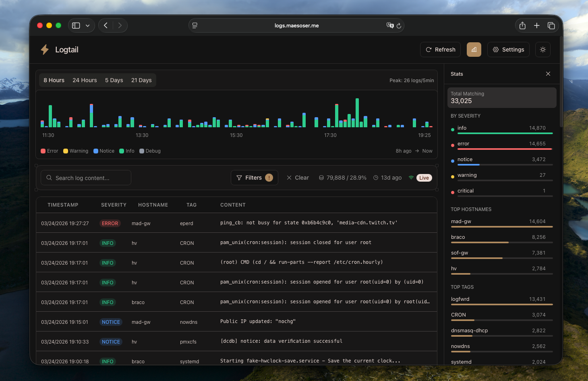
Task: Click the translate icon in the address bar
Action: [x=390, y=25]
